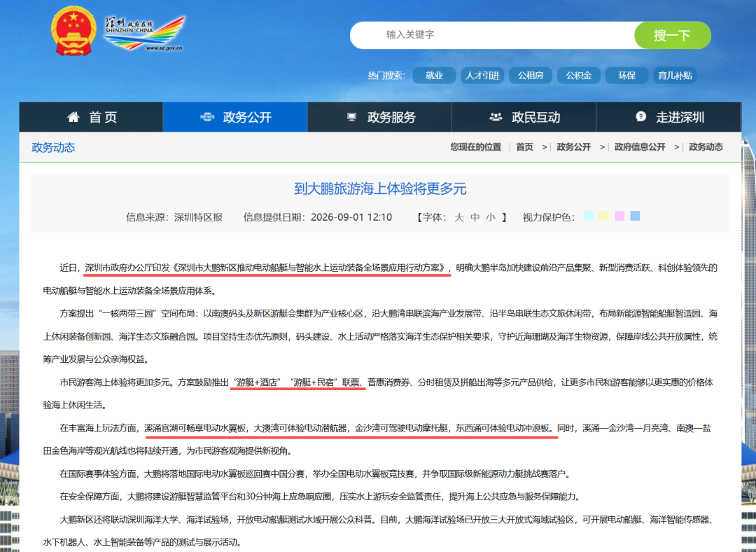The image size is (756, 552).
Task: Click the home icon beside 首页
Action: [73, 117]
